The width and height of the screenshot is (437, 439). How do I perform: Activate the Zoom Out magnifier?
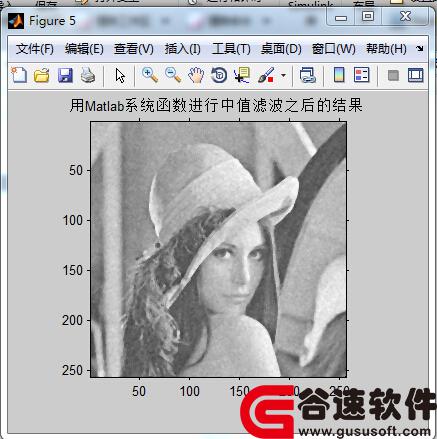(173, 75)
